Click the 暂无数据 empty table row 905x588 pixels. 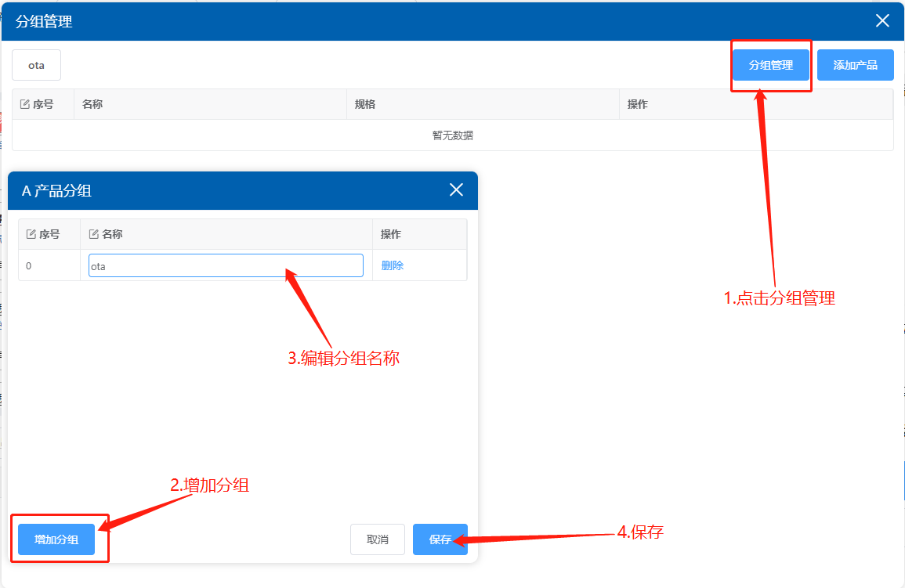point(452,135)
